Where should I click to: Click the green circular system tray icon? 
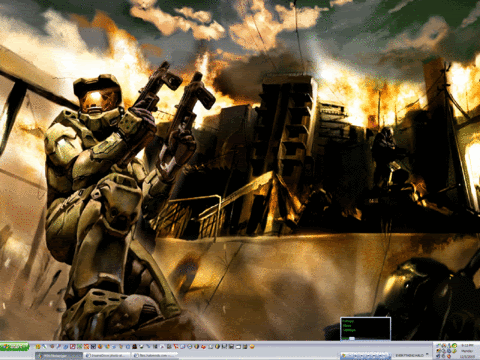coord(454,345)
